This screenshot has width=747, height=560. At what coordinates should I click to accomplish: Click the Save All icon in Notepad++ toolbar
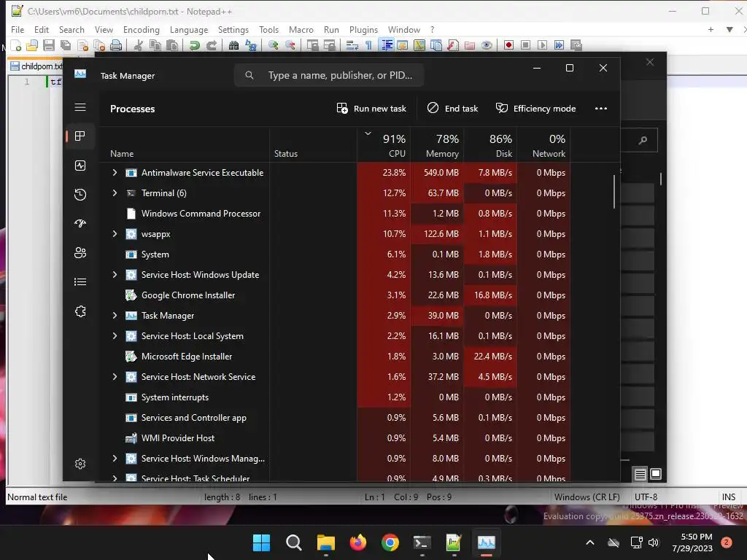[65, 45]
